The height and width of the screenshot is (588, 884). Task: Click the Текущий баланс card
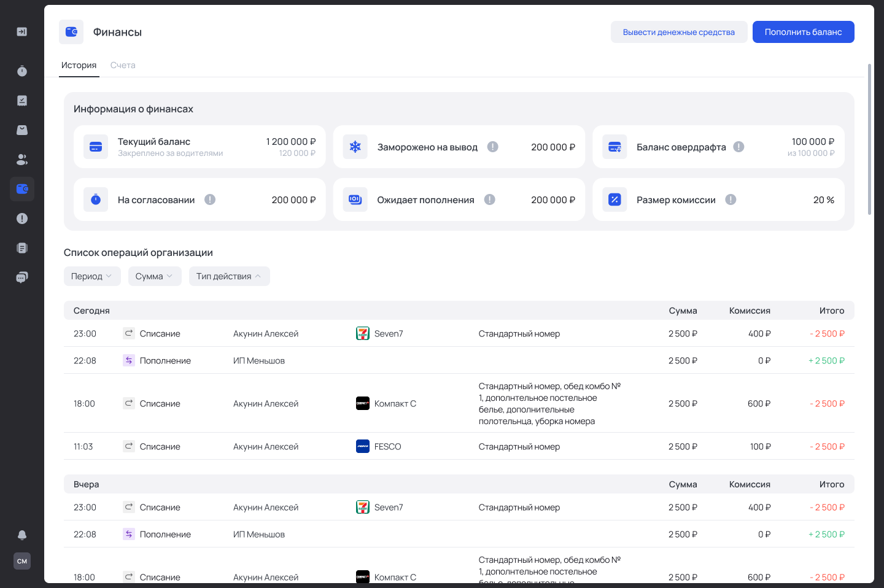pos(200,147)
